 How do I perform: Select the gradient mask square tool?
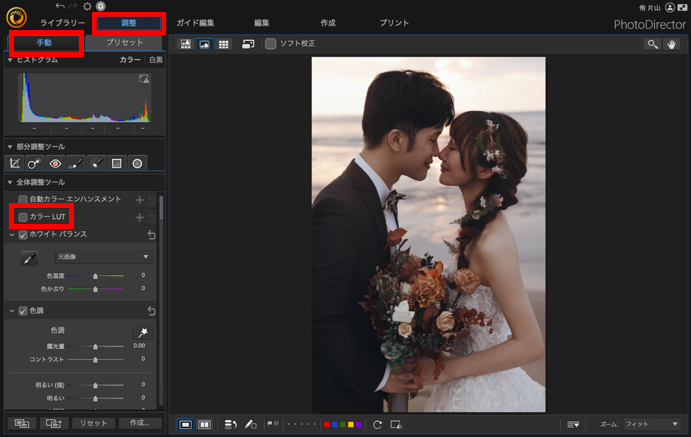pyautogui.click(x=116, y=163)
